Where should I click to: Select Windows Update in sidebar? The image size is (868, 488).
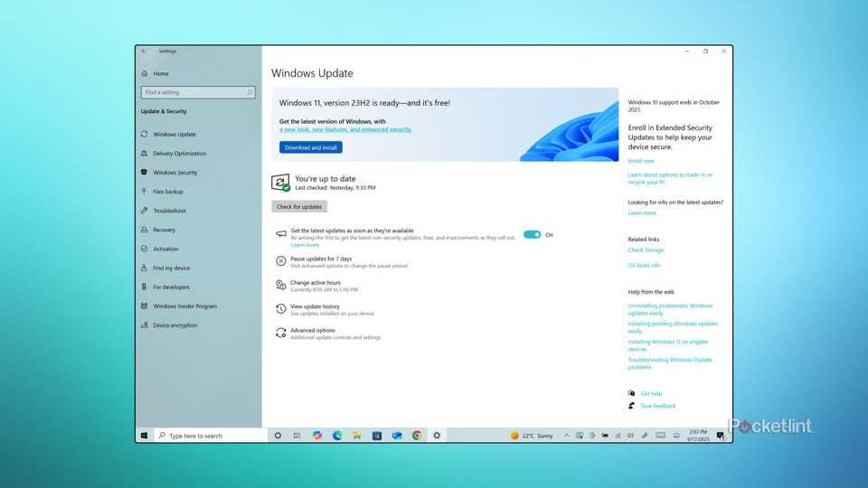(x=175, y=134)
